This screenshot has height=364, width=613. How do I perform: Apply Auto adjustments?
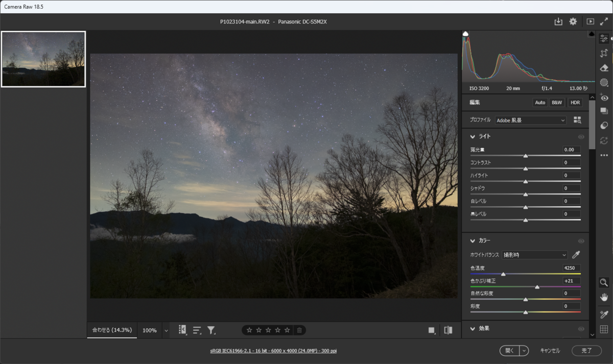[540, 103]
